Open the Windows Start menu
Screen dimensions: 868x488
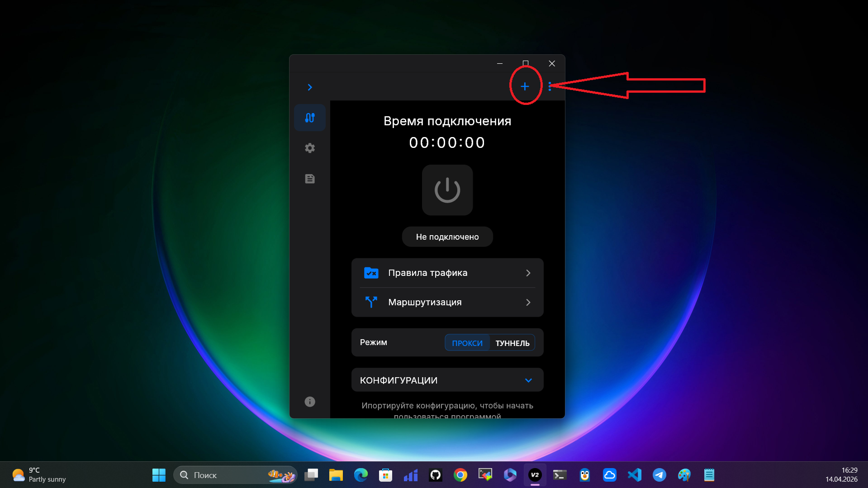click(x=158, y=475)
